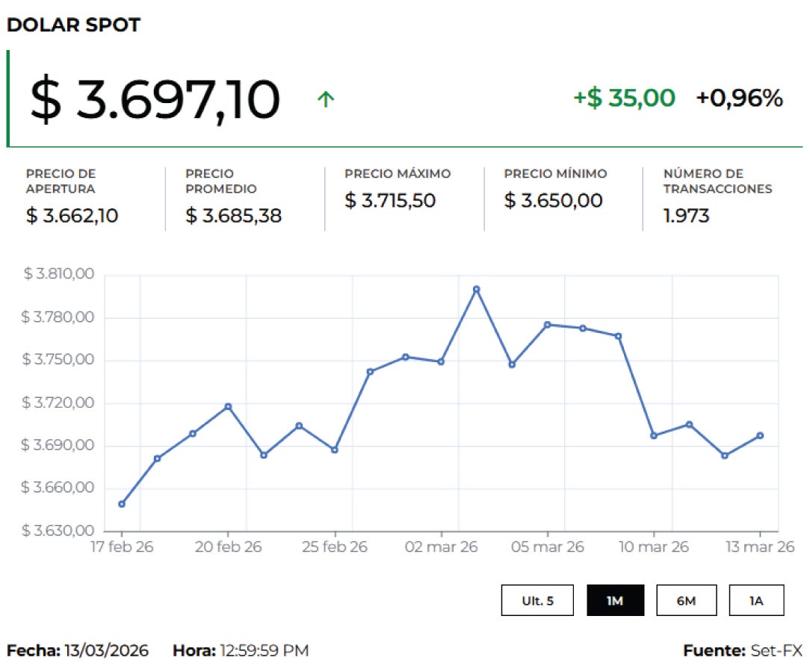
Task: Click the +$ 35,00 daily change
Action: click(x=622, y=98)
